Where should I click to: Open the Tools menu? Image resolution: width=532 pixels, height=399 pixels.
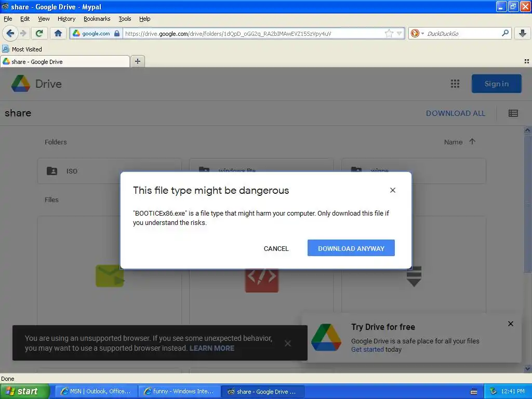tap(125, 19)
